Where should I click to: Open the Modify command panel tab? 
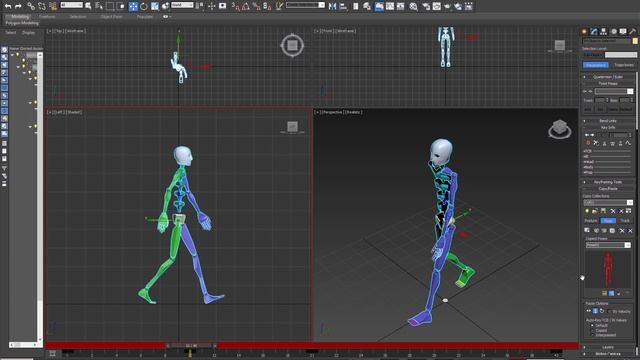tap(594, 31)
